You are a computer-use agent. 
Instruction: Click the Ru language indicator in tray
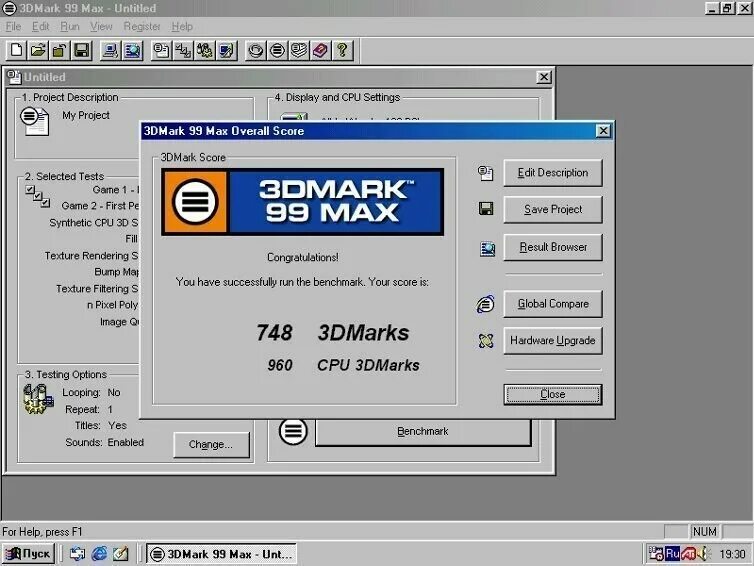coord(672,554)
